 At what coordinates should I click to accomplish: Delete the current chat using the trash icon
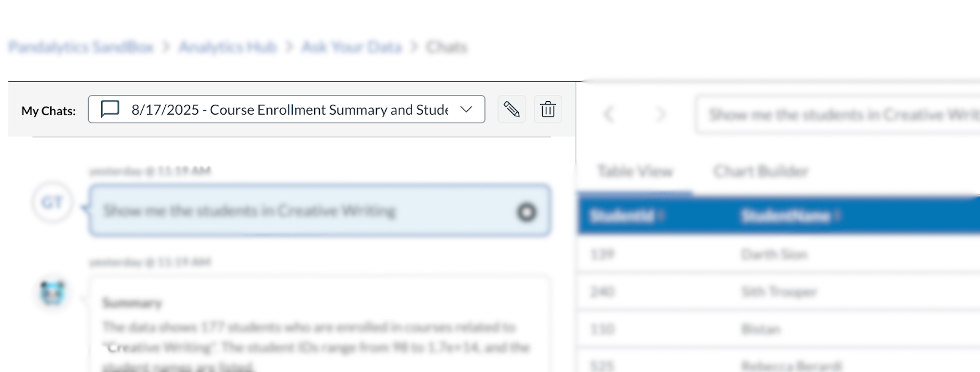tap(548, 109)
